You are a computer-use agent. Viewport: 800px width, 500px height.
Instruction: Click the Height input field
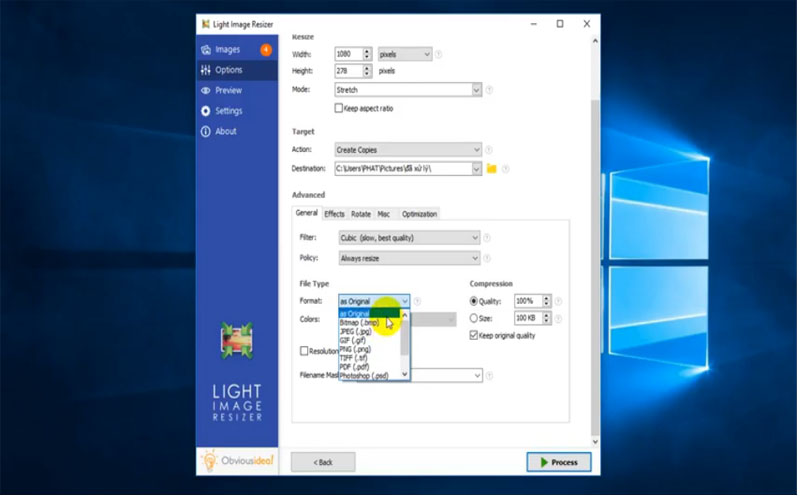coord(348,71)
